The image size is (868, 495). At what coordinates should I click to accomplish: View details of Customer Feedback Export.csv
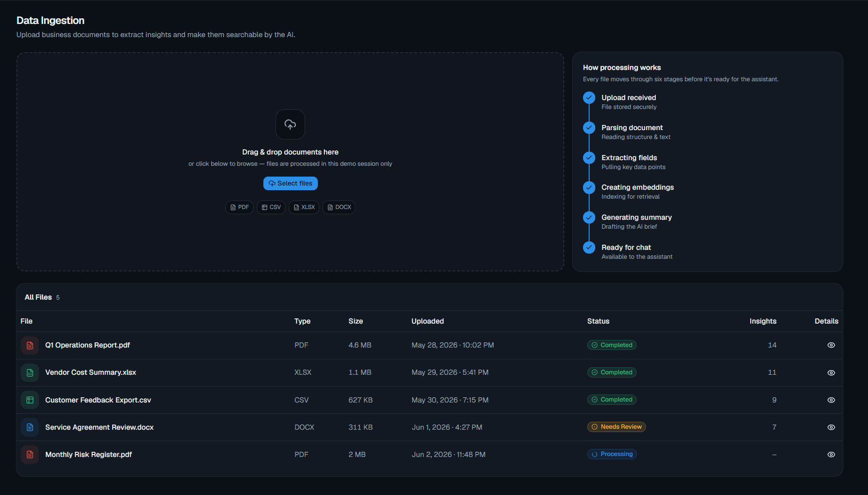831,400
